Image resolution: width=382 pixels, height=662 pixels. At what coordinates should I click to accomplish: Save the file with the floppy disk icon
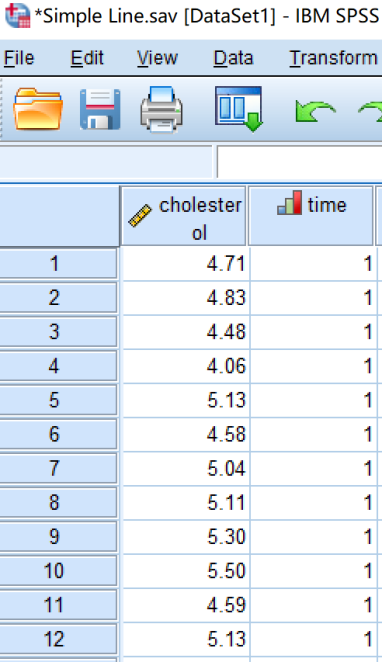click(100, 109)
